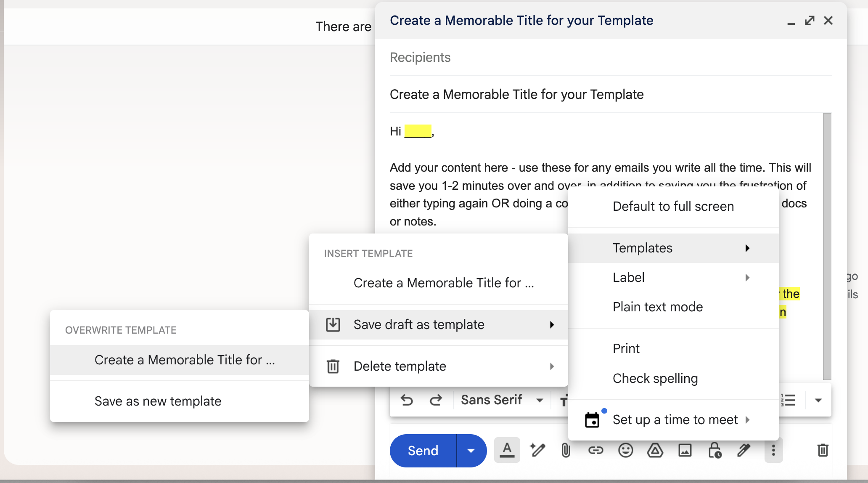
Task: Open the send options dropdown arrow
Action: (471, 451)
